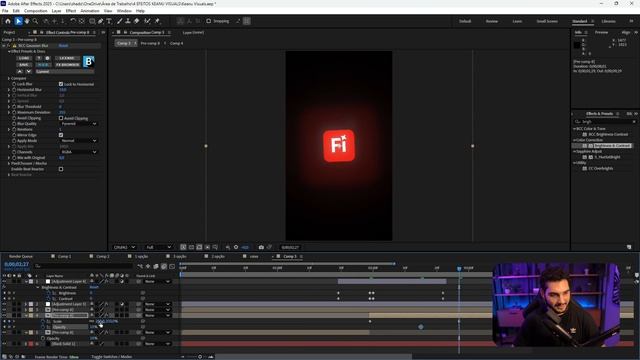
Task: Select the Rotation tool
Action: (x=73, y=21)
